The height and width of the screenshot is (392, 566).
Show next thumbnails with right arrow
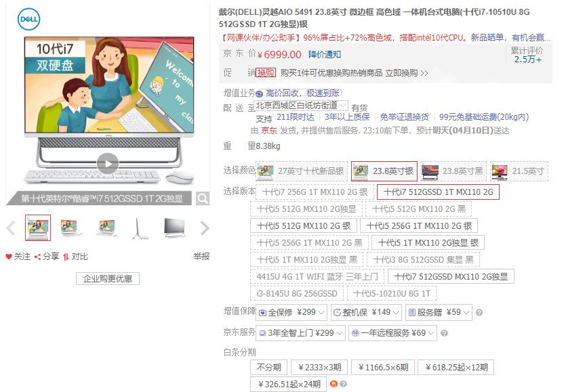(205, 228)
